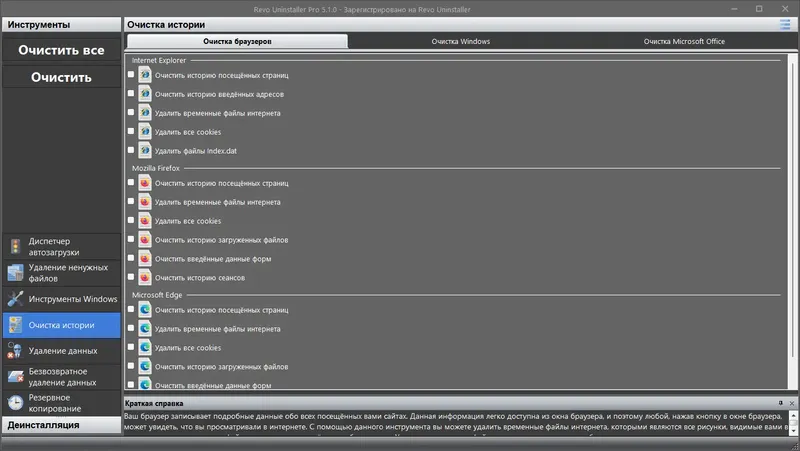
Task: Click the Firefox icon for Очистить историю посещённых страниц
Action: click(145, 183)
